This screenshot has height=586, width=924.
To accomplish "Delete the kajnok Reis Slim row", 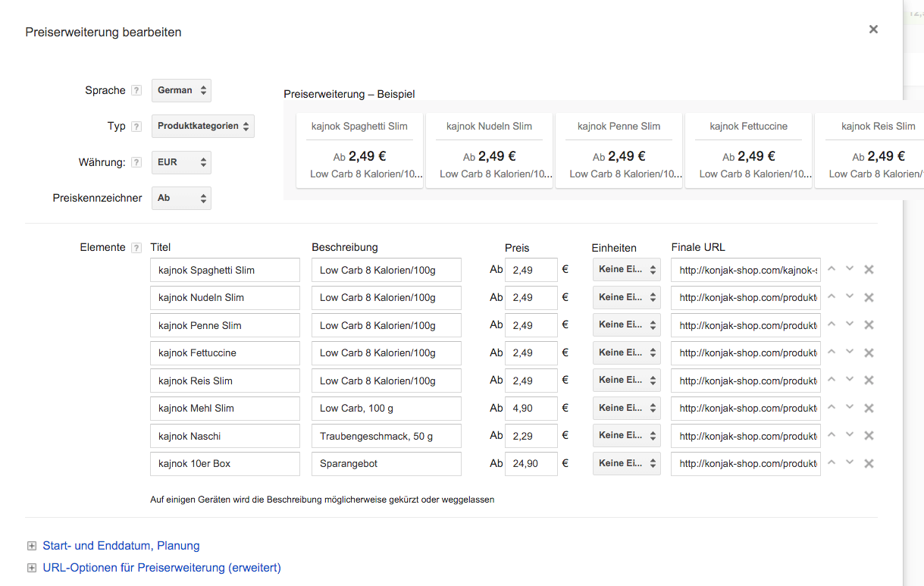I will click(869, 381).
